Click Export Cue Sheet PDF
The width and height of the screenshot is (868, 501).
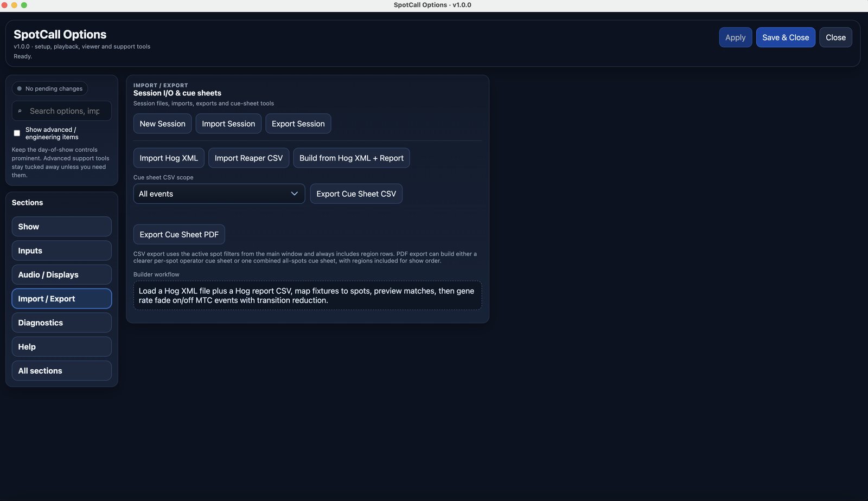coord(179,235)
